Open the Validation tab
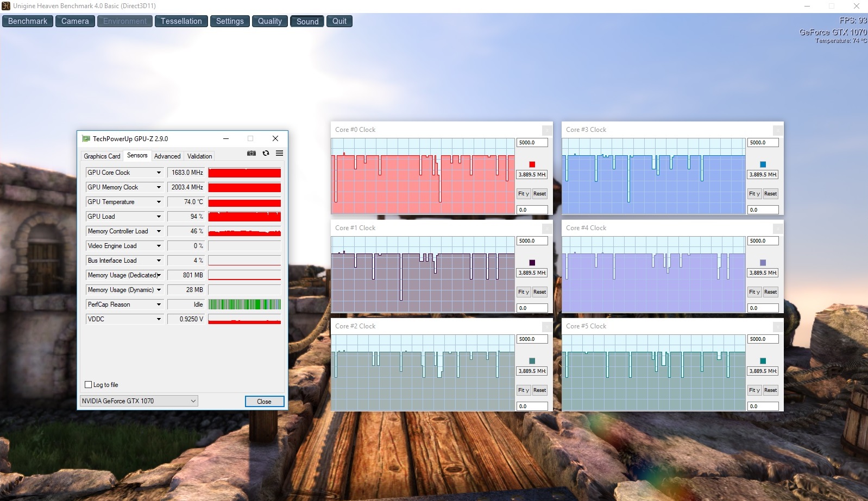The width and height of the screenshot is (868, 501). 199,156
